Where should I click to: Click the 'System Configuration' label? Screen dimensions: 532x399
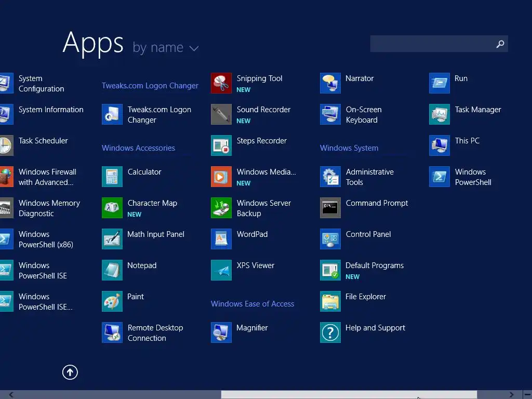(x=42, y=84)
